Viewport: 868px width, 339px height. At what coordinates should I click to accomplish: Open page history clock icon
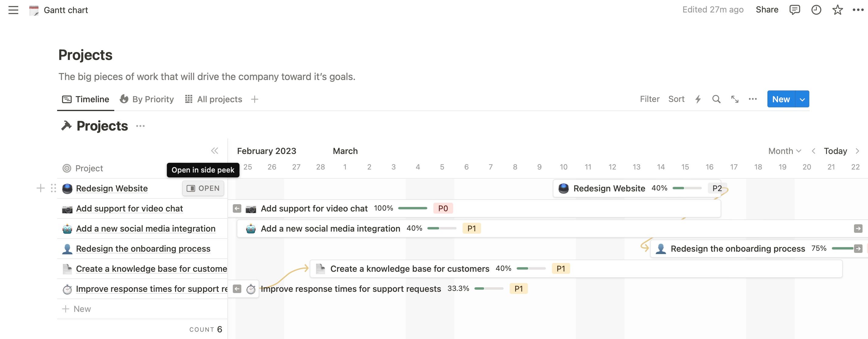coord(816,10)
